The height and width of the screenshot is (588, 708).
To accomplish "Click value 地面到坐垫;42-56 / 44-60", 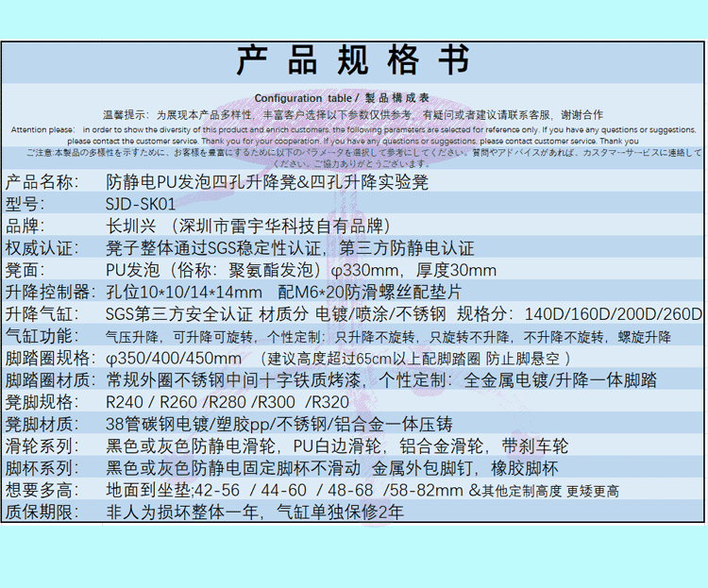I will (207, 491).
